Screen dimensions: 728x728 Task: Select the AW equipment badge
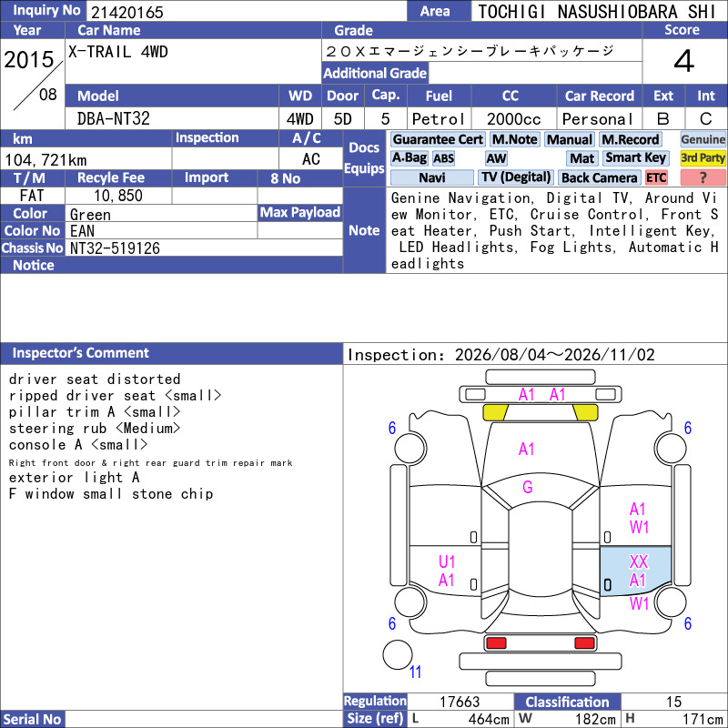point(496,158)
